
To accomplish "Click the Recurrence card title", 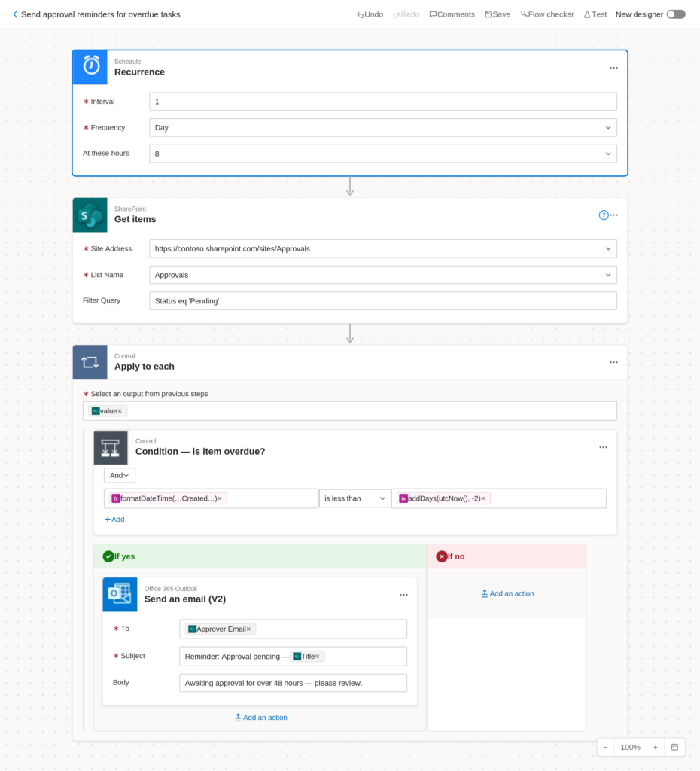I will (139, 72).
